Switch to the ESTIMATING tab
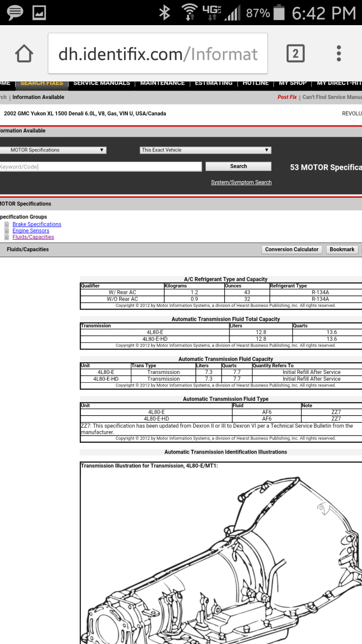Screen dimensions: 362x644 [214, 83]
